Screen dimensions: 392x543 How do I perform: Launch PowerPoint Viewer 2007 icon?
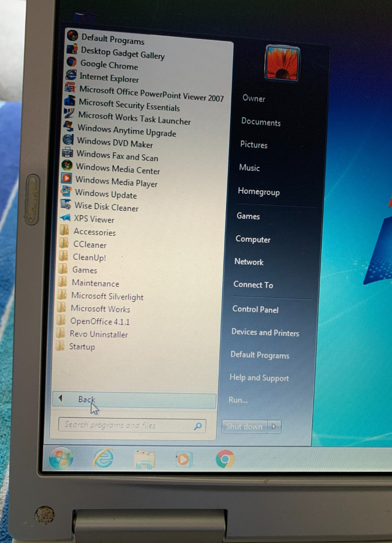click(71, 88)
